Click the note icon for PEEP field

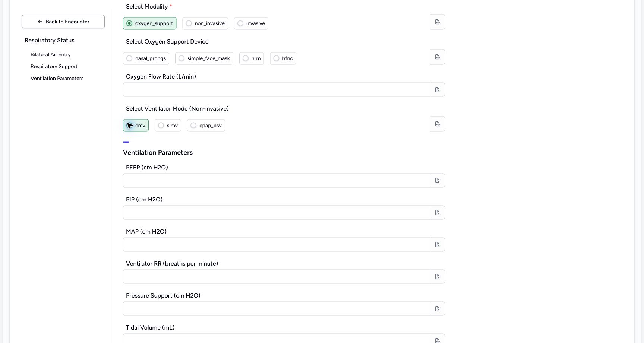[x=438, y=181]
